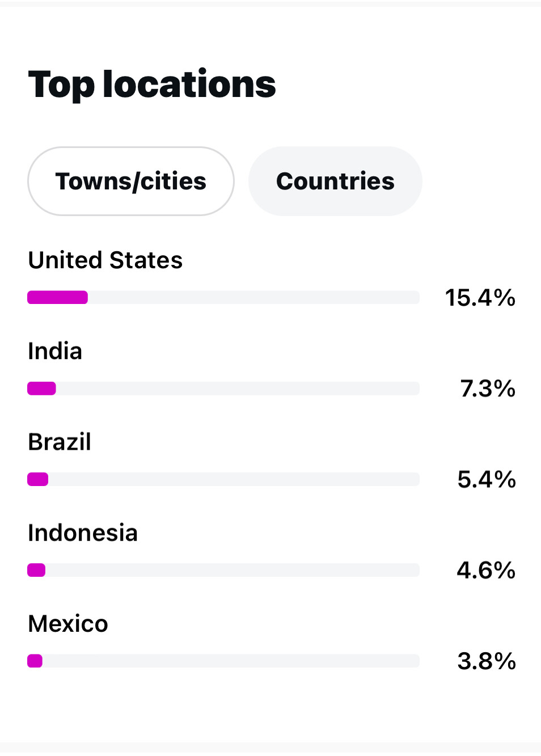Click the empty gray track of Mexico bar
This screenshot has width=541, height=756.
(231, 661)
